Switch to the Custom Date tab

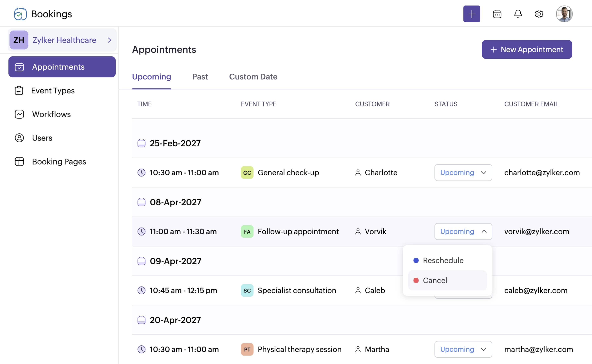coord(253,77)
